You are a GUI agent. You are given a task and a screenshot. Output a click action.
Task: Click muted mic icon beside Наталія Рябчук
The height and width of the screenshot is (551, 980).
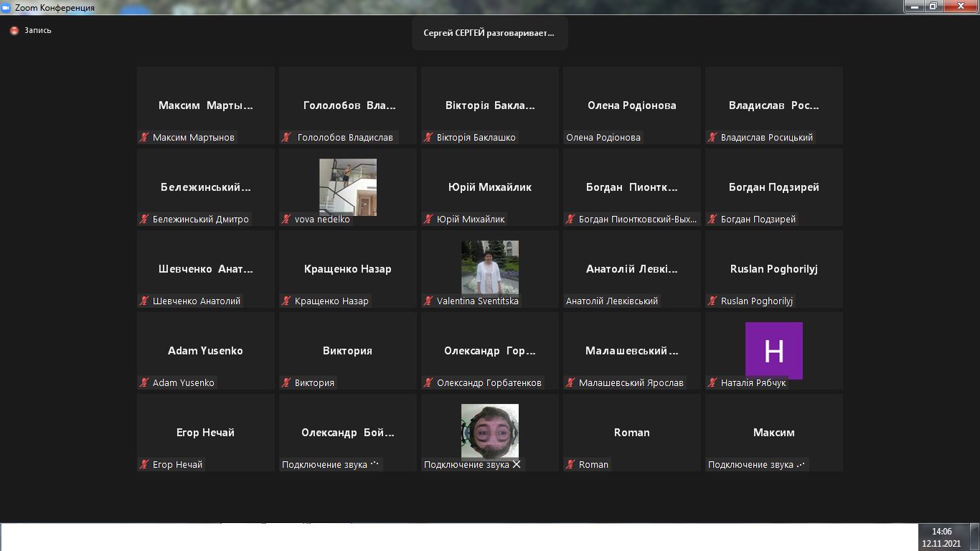[x=712, y=383]
